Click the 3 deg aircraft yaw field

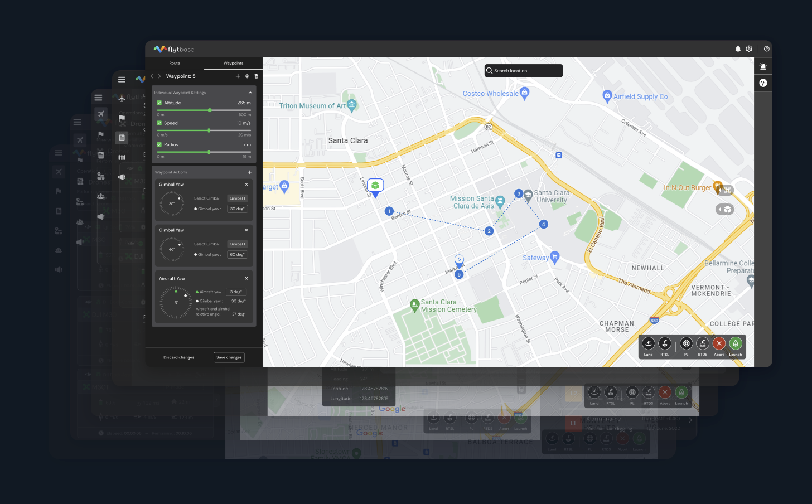[236, 292]
